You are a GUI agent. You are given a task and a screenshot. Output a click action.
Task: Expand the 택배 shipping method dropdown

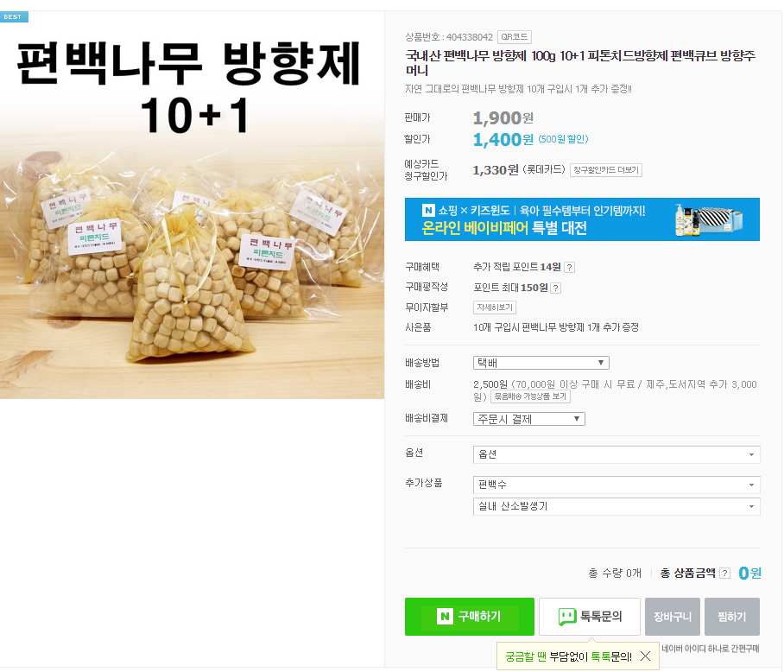coord(541,363)
